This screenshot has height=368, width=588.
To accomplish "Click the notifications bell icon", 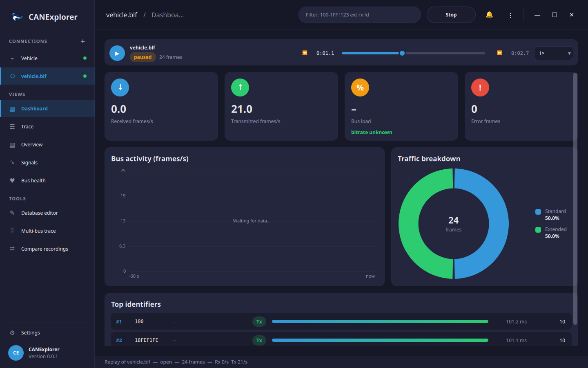I will click(489, 15).
